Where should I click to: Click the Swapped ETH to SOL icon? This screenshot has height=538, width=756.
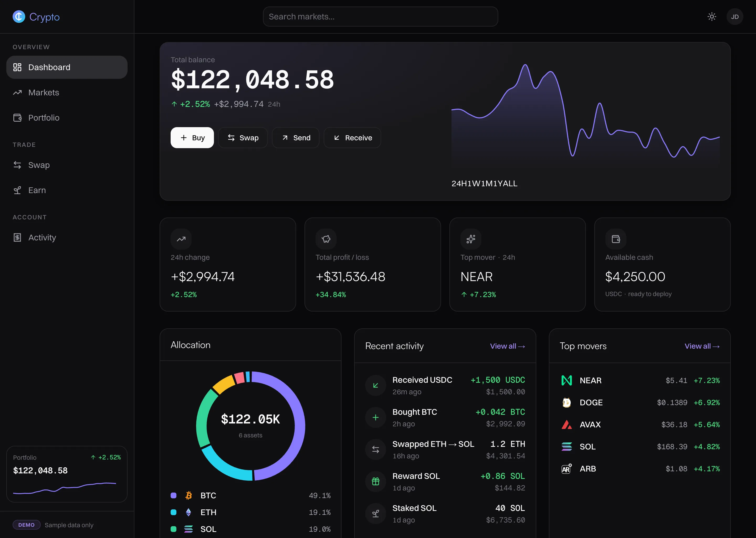tap(375, 449)
